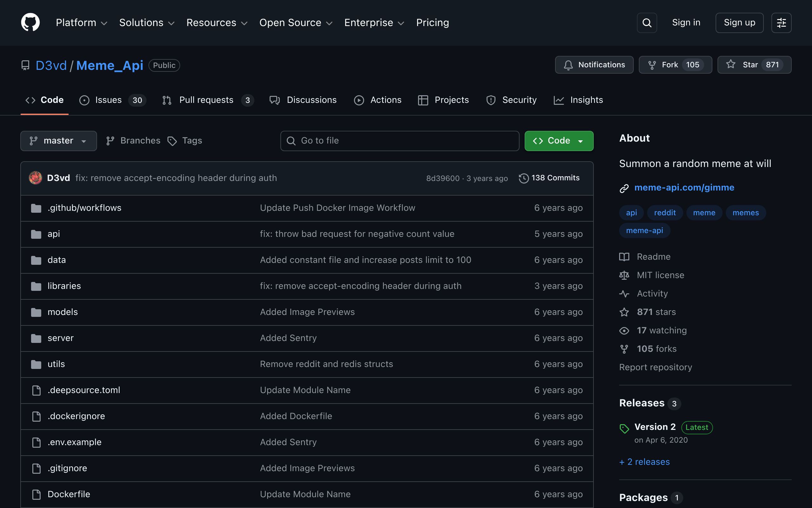Open commit 'Remove reddit and redis structs'
This screenshot has height=508, width=812.
coord(326,364)
